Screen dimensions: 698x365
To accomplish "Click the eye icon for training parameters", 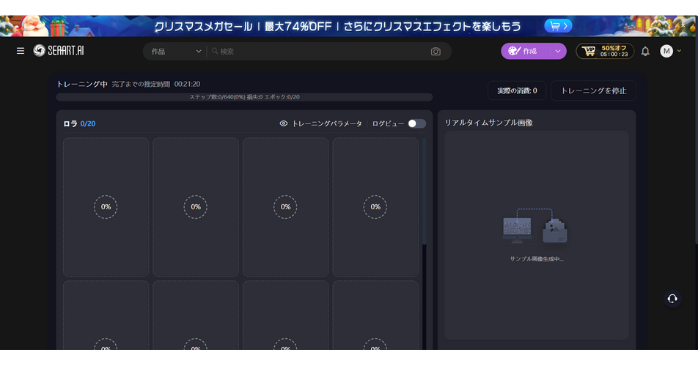I will click(x=284, y=124).
